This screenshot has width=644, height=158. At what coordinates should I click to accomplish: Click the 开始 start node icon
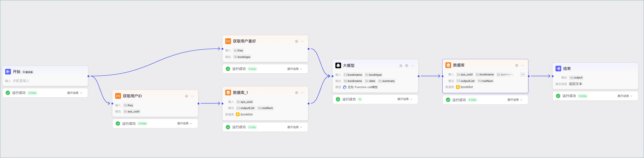pos(8,72)
